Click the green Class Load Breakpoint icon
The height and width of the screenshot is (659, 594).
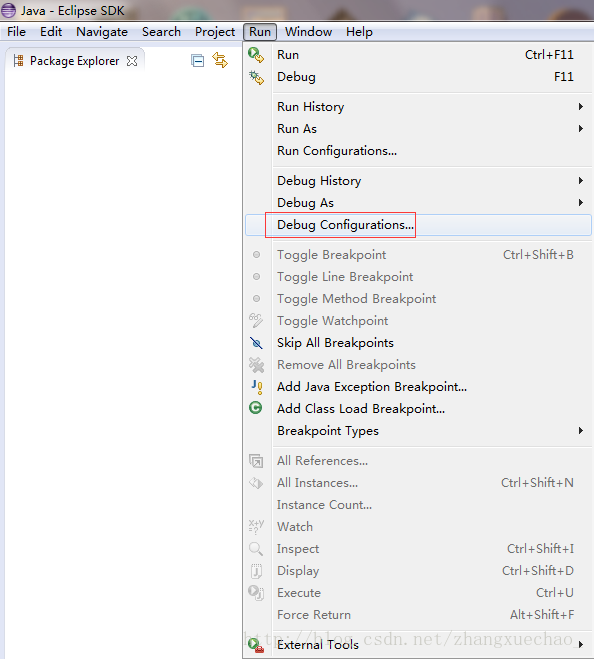[x=256, y=408]
